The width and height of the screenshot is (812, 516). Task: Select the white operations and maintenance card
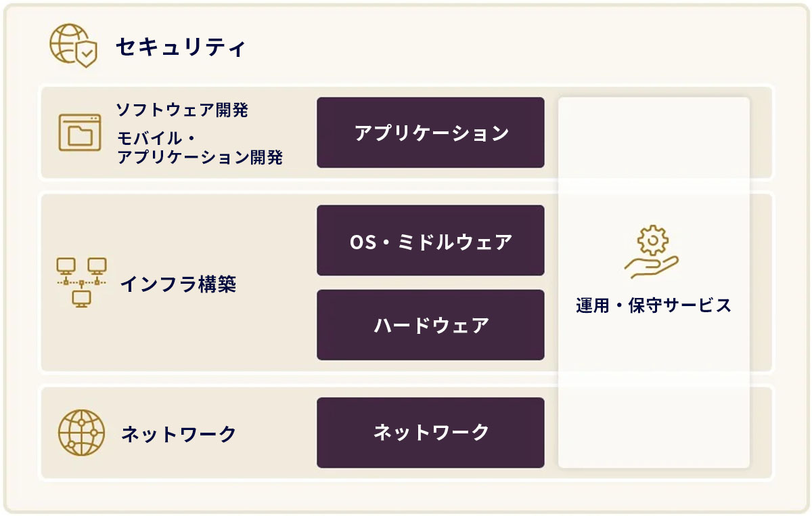tap(654, 379)
